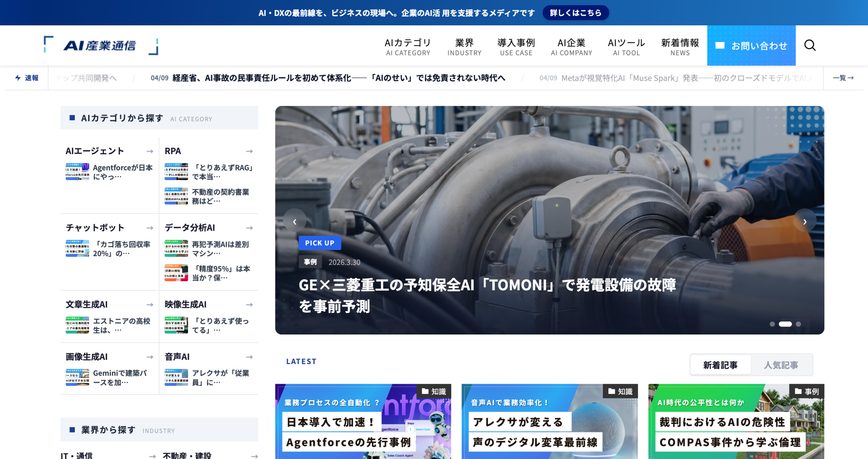Switch to the 人気記事 tab
The height and width of the screenshot is (459, 868).
tap(783, 365)
